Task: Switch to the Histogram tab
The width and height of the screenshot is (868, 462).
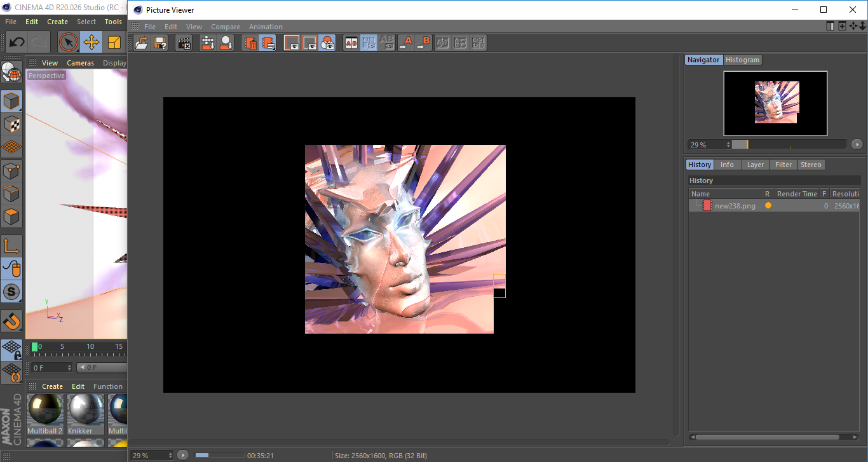Action: point(742,60)
